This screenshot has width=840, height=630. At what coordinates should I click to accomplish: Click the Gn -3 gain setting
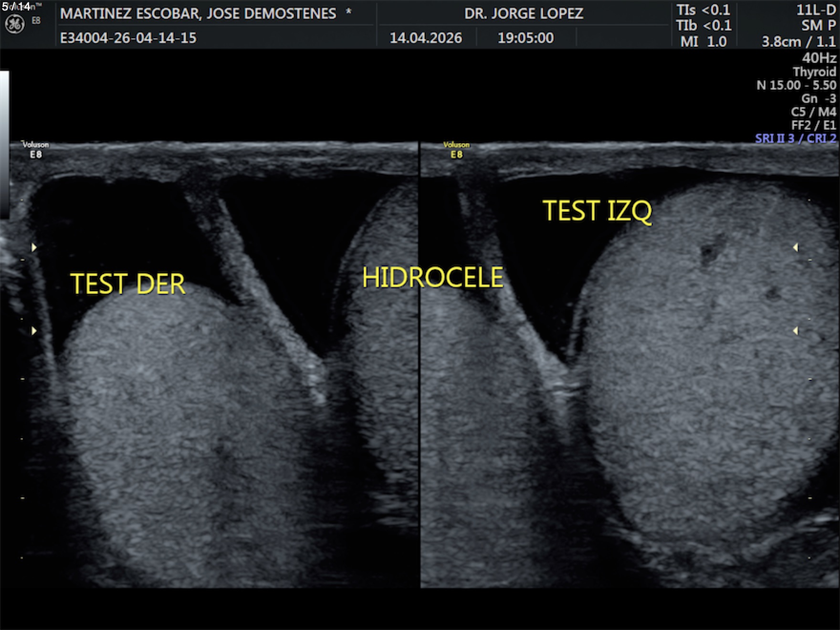819,98
